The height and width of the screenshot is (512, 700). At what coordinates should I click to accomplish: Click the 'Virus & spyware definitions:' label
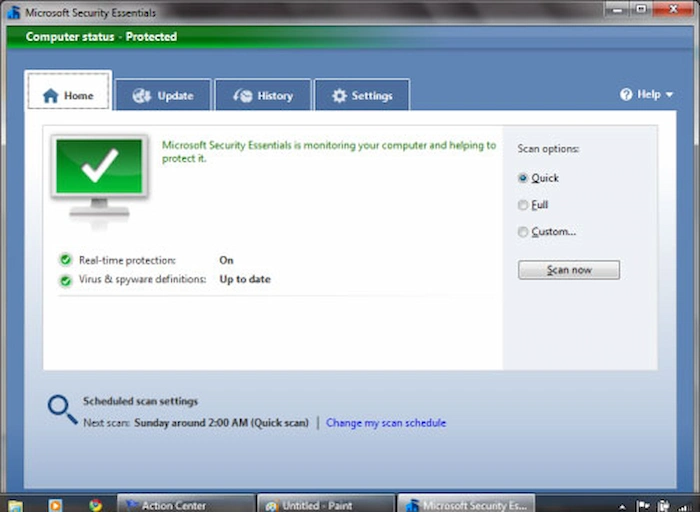click(142, 279)
